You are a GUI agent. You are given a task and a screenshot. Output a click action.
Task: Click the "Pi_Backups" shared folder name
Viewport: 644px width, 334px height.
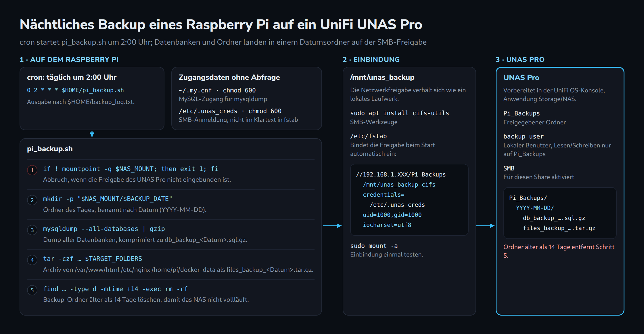(522, 113)
